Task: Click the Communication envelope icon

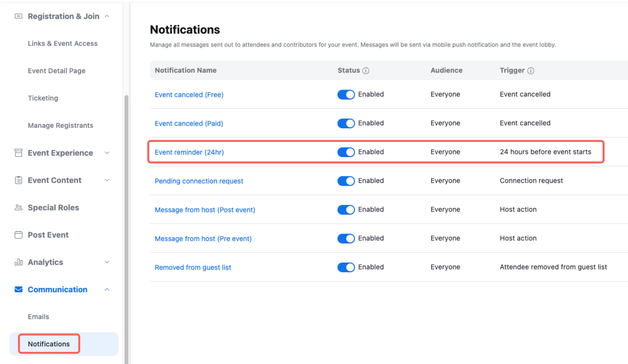Action: pos(19,289)
